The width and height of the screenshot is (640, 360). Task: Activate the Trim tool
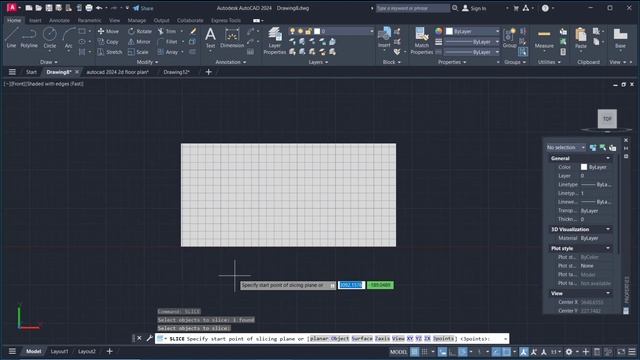[x=167, y=31]
